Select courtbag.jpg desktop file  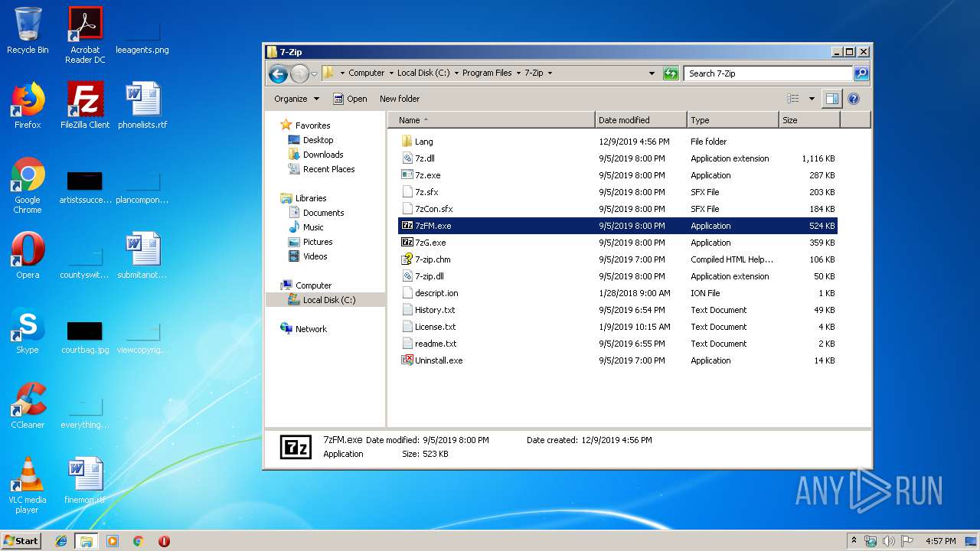(x=85, y=337)
